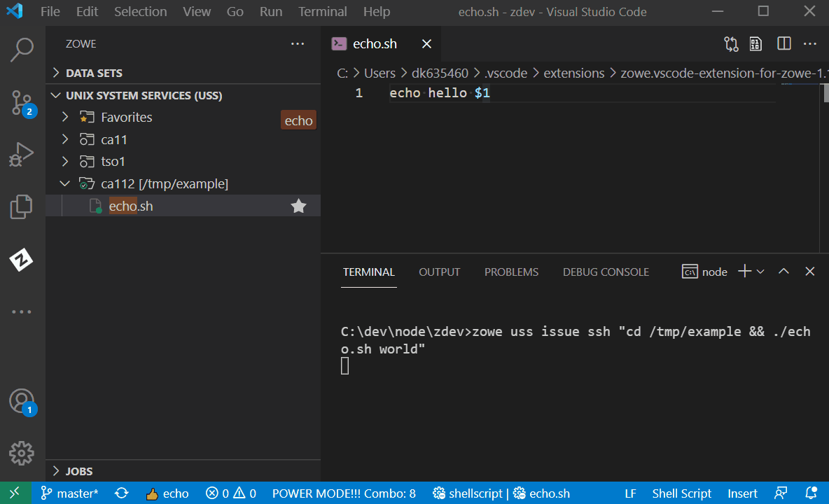Change language mode via Shell Script status item

click(x=681, y=493)
